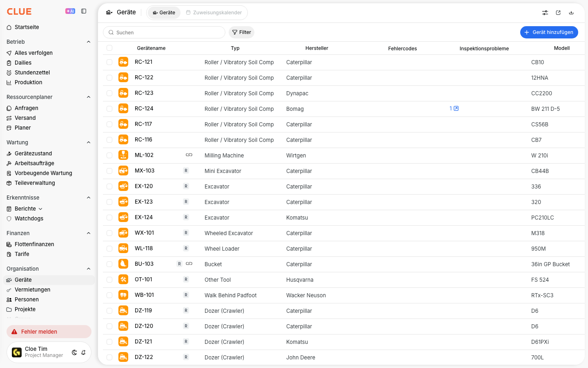Click the OT-101 tool icon
This screenshot has width=588, height=368.
[123, 280]
